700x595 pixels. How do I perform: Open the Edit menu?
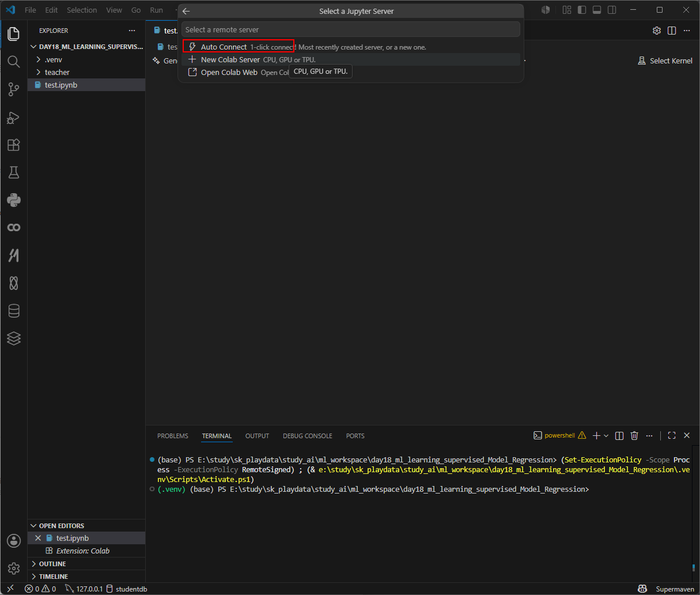[x=51, y=10]
